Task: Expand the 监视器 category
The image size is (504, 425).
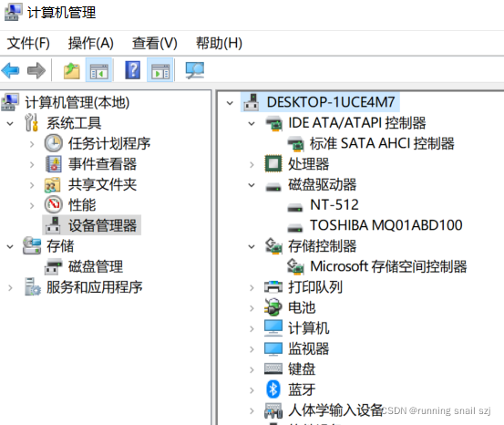Action: (252, 349)
